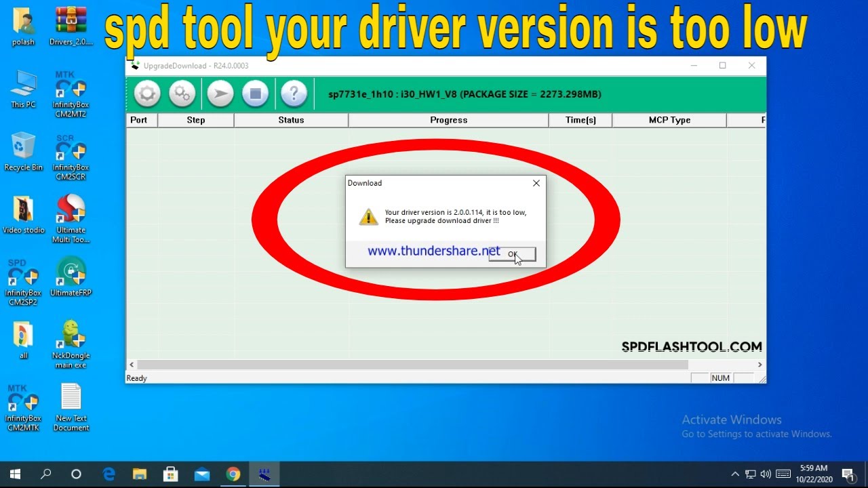Select UpgradeDownload app on taskbar
This screenshot has width=868, height=488.
click(264, 474)
